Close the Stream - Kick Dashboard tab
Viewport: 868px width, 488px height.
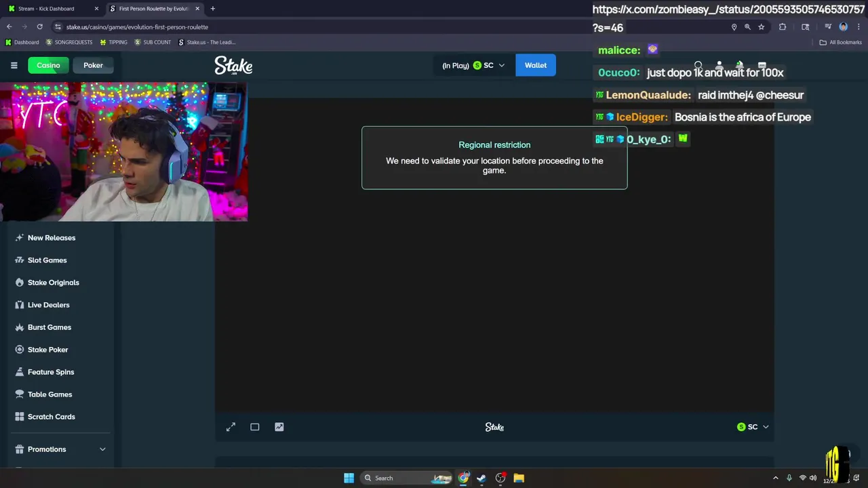96,9
